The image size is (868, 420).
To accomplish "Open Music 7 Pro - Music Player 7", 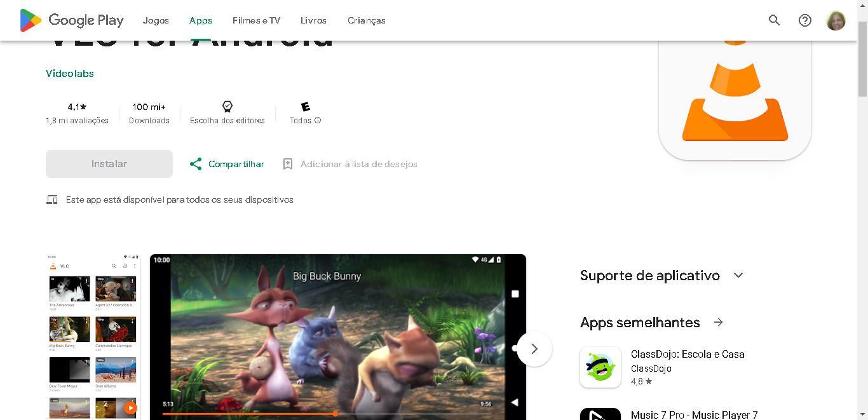I will [694, 415].
